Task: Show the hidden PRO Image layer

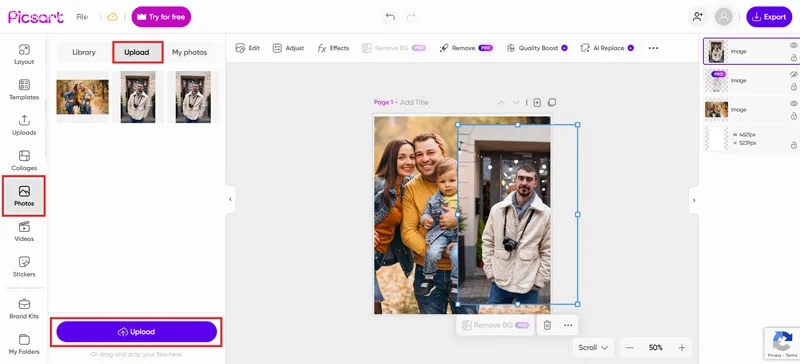Action: click(x=793, y=75)
